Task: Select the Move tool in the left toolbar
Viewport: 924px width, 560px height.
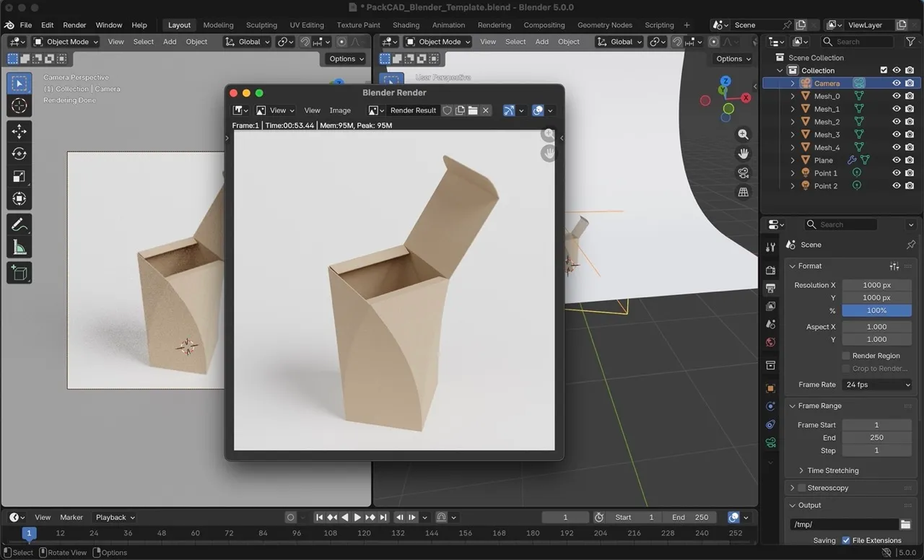Action: pyautogui.click(x=19, y=131)
